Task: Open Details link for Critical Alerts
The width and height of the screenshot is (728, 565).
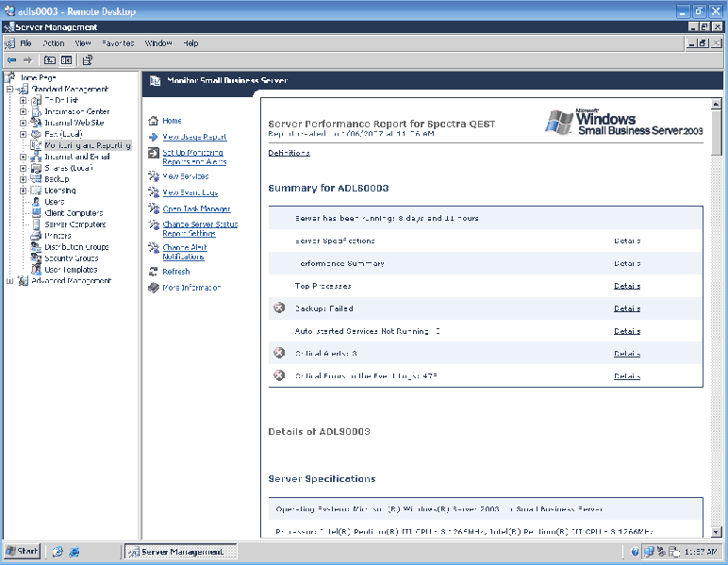Action: coord(627,354)
